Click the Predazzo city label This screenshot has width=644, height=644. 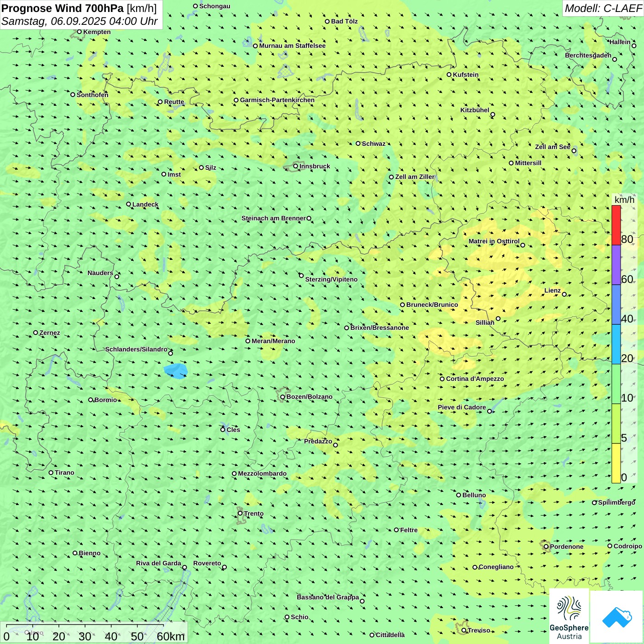coord(318,441)
